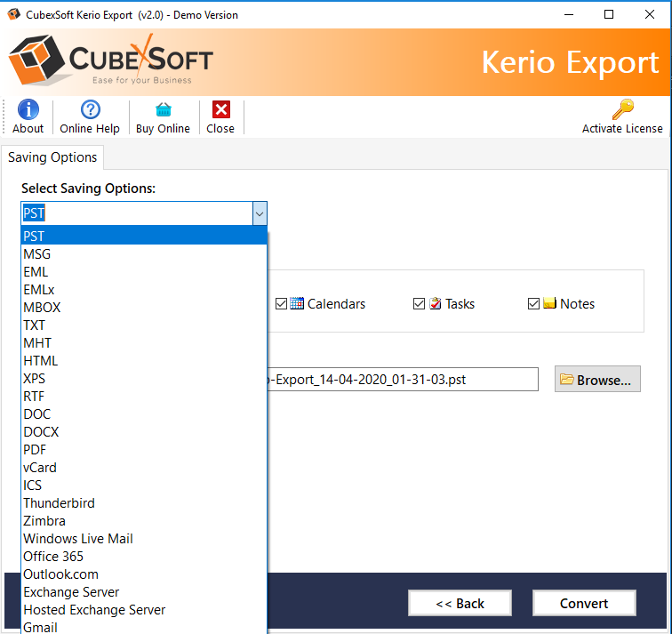Select ICS saving option
This screenshot has height=634, width=672.
[x=144, y=486]
